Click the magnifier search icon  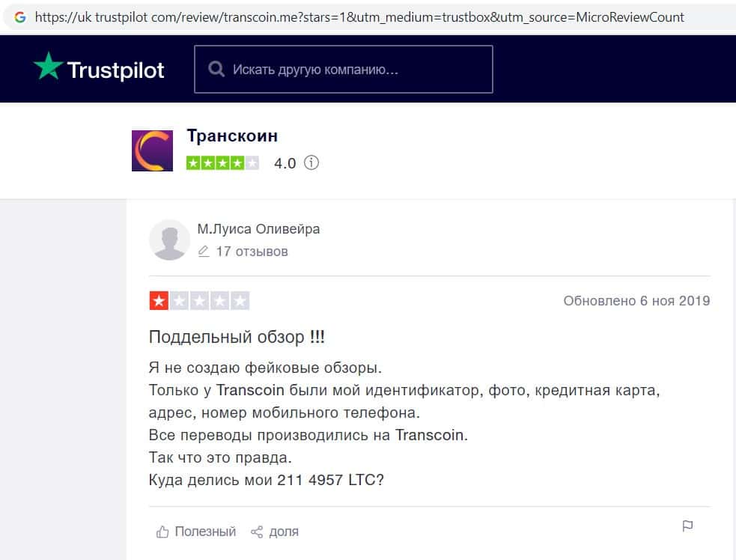pyautogui.click(x=216, y=69)
